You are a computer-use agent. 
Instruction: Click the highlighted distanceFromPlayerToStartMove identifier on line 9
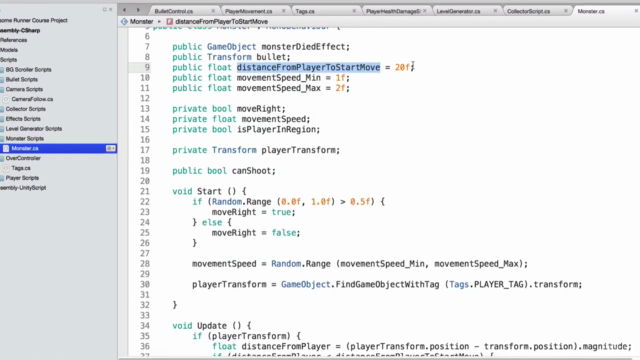pos(309,67)
